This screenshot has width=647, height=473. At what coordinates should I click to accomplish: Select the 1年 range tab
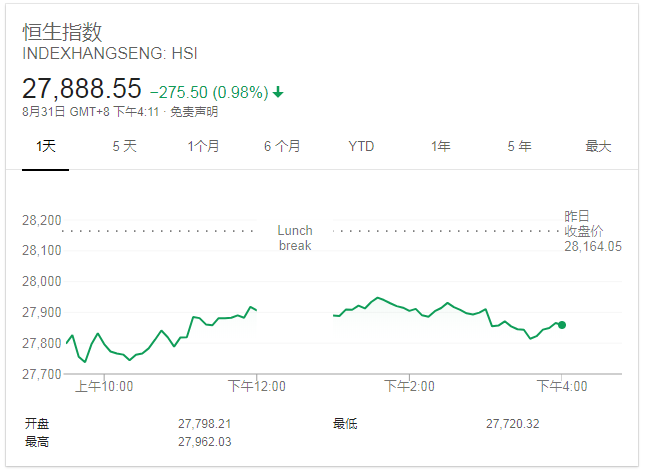click(440, 146)
